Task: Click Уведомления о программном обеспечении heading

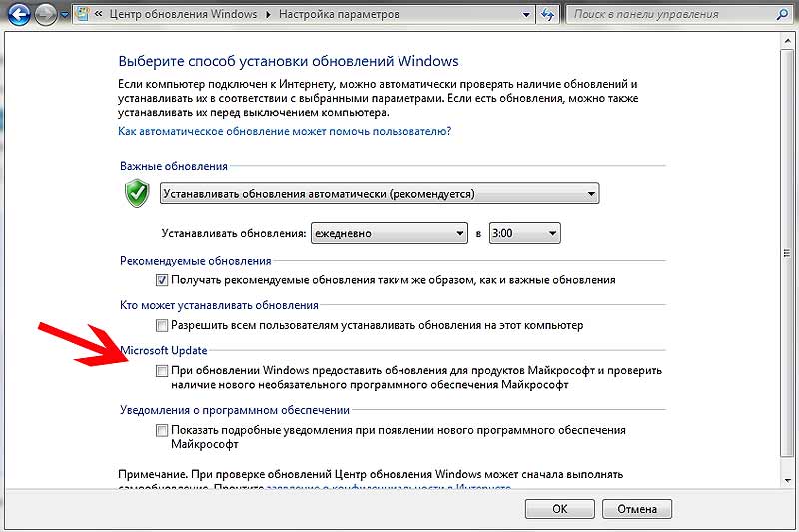Action: tap(235, 410)
